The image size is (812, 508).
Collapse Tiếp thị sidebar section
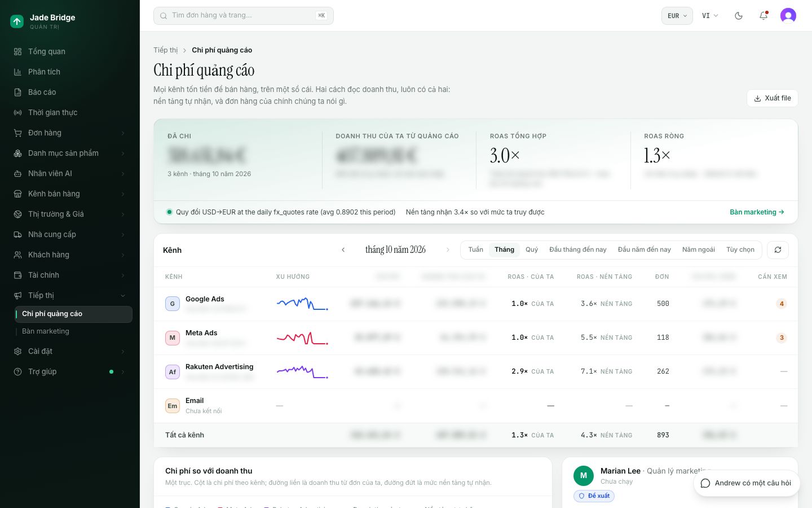point(70,295)
